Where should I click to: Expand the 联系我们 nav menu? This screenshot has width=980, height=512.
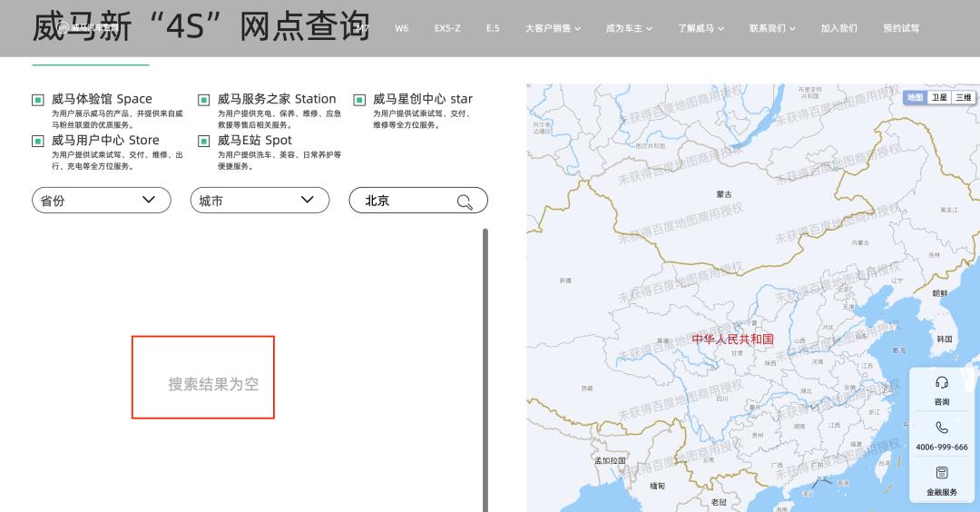tap(772, 28)
